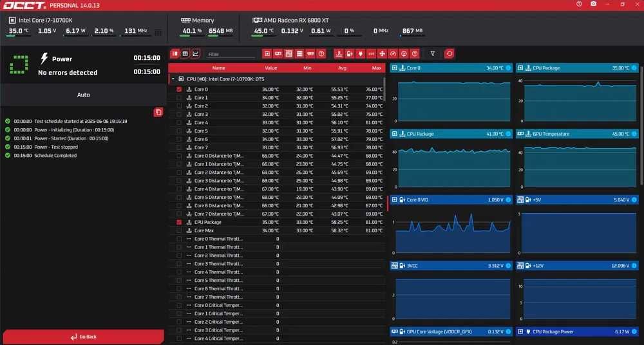Toggle power plug sensor type filter
Viewport: 644px width, 345px height.
click(x=360, y=54)
